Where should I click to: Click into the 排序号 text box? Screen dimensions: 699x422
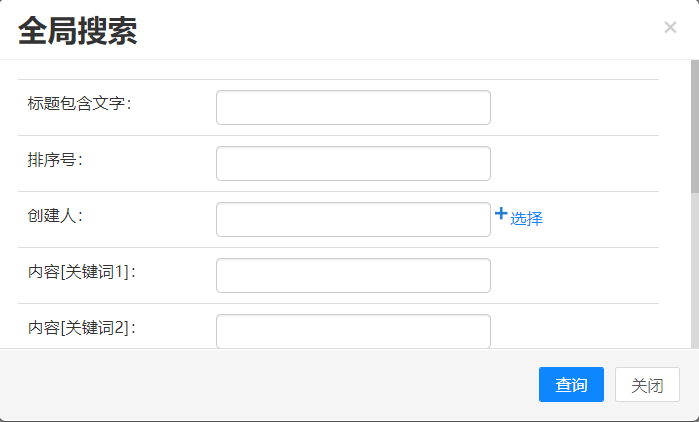point(353,164)
